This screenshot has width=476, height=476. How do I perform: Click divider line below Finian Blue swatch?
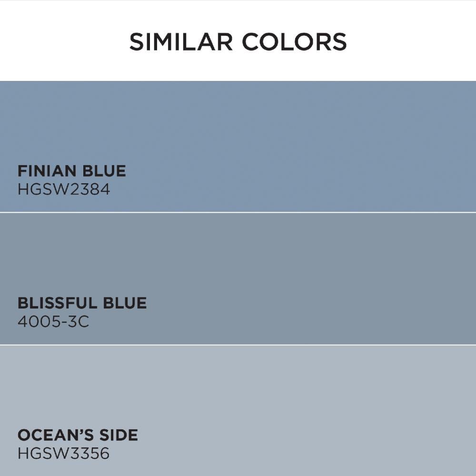pos(238,212)
